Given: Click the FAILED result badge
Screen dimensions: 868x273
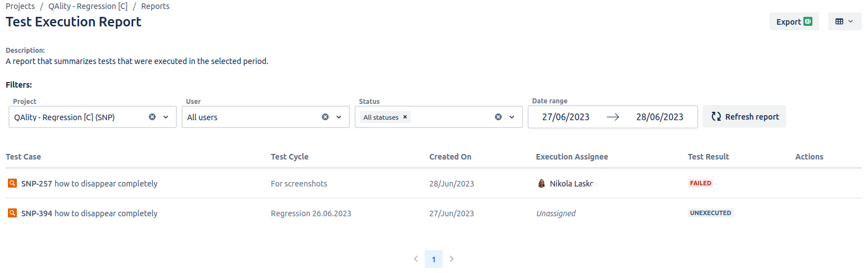Looking at the screenshot, I should pos(701,183).
